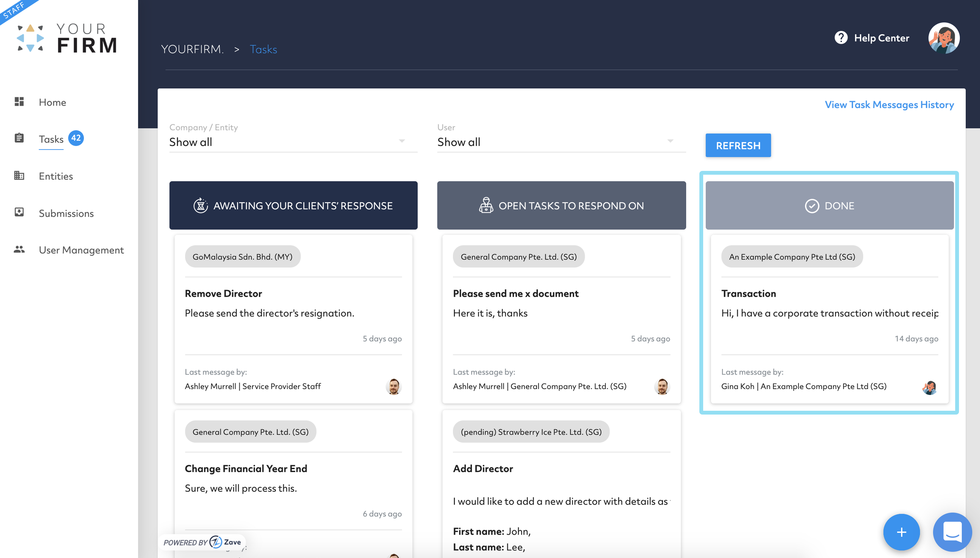Click the YOUR FIRM logo

point(67,38)
